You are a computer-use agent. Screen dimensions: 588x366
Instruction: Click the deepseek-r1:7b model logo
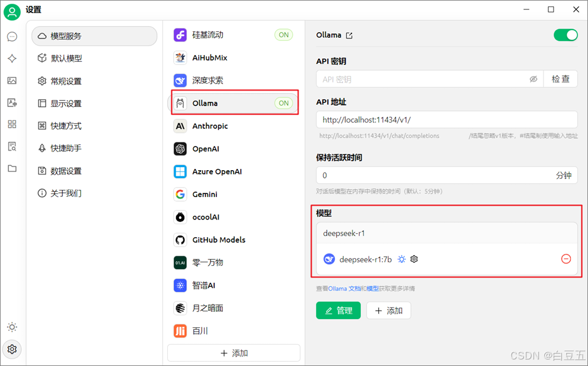(329, 259)
